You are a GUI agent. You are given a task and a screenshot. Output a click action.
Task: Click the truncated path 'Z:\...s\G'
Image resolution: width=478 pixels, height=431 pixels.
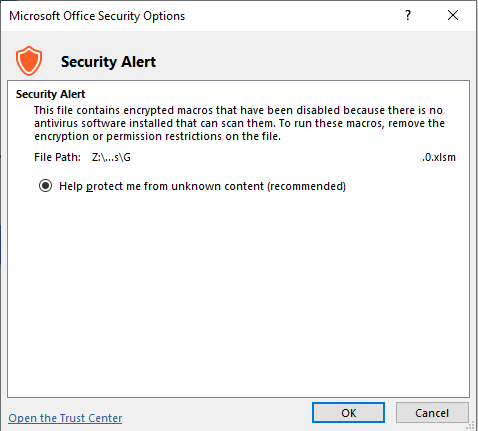coord(111,157)
